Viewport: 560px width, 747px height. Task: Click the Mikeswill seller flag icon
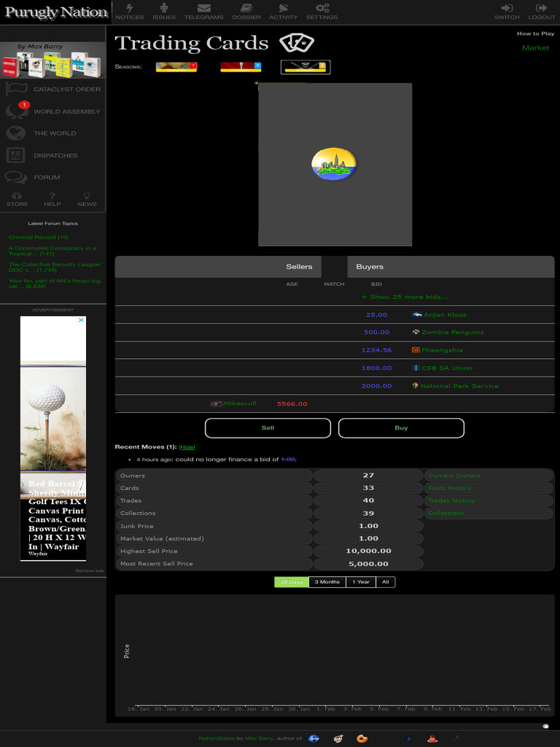217,403
